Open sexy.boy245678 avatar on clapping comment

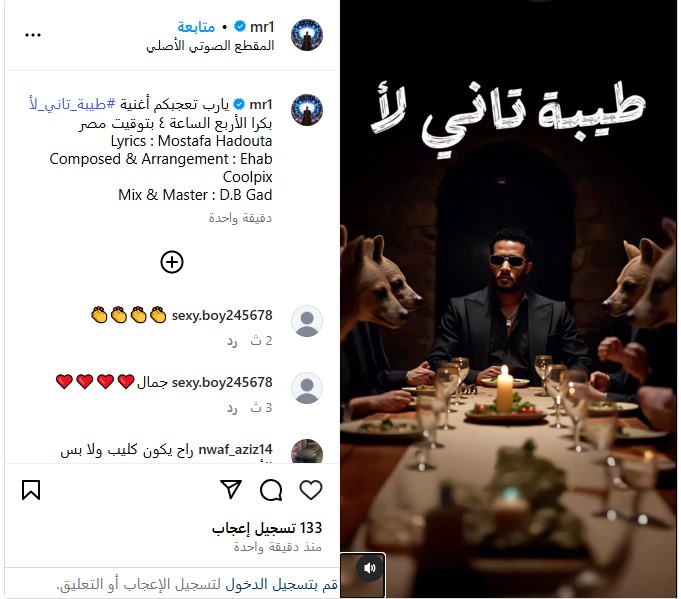[x=307, y=321]
